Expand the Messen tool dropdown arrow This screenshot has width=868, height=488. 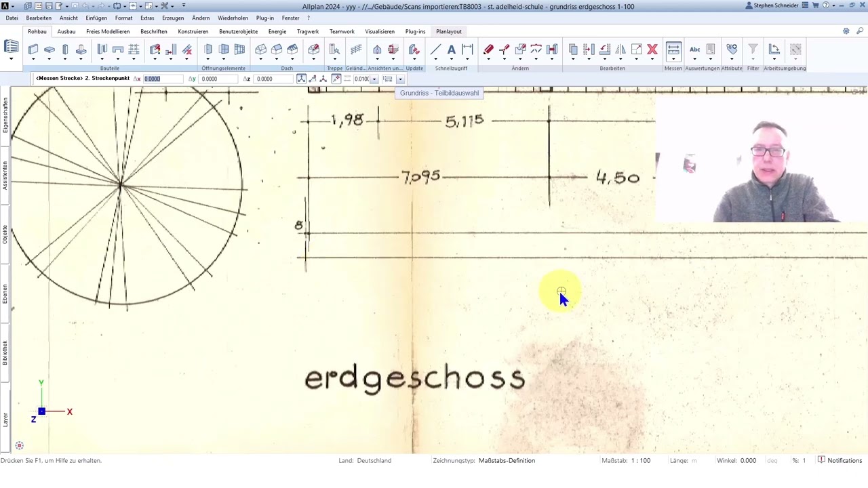tap(673, 59)
